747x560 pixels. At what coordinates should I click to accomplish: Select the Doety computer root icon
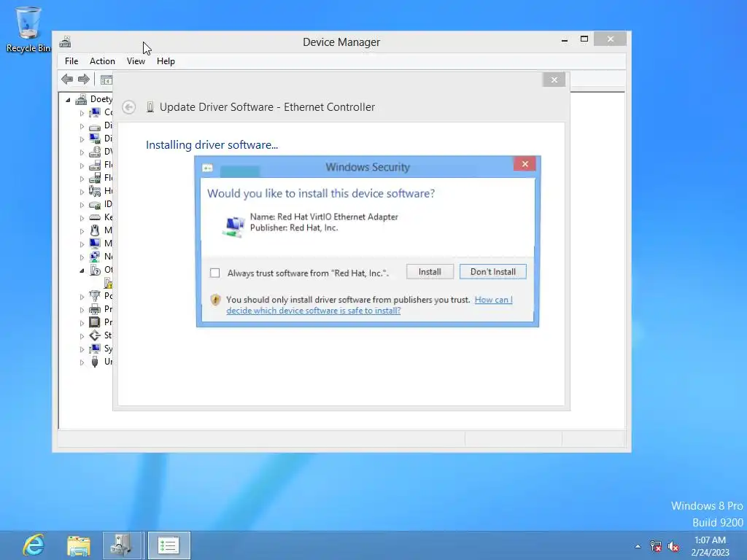82,99
